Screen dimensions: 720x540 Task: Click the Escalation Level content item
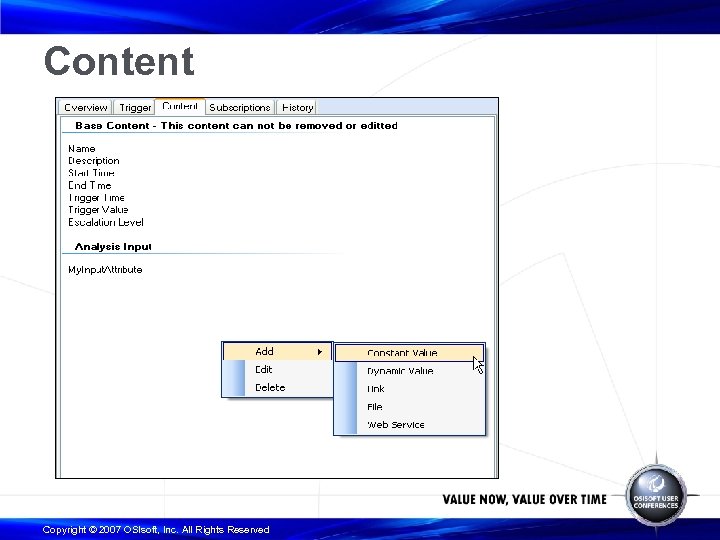point(106,222)
